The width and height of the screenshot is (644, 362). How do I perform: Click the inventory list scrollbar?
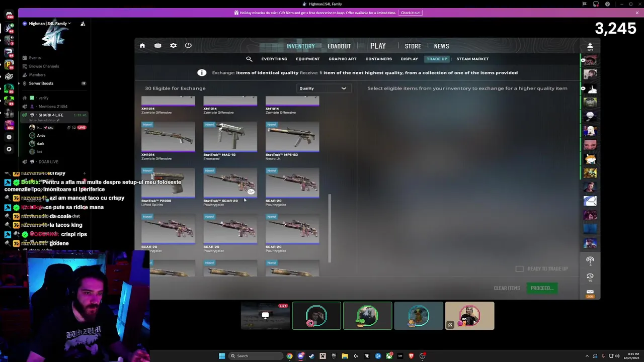330,229
